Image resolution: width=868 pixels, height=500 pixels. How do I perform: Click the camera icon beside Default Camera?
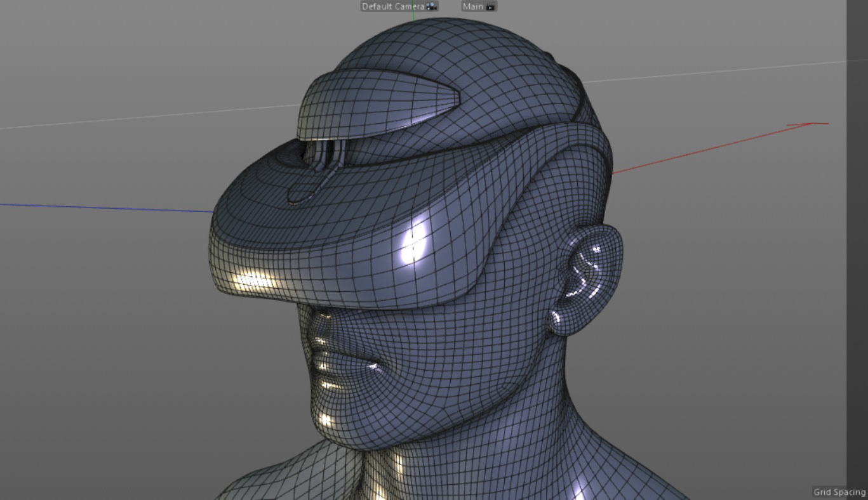[x=431, y=6]
